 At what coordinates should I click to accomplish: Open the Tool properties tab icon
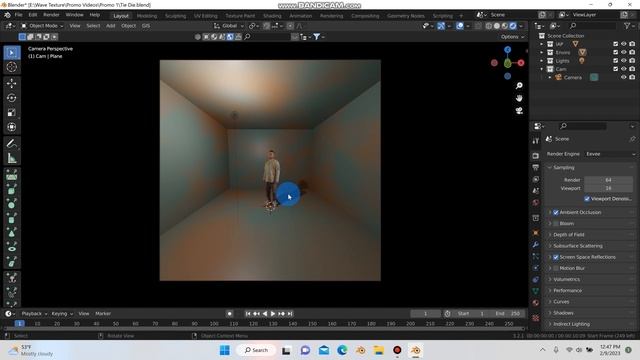[x=536, y=141]
